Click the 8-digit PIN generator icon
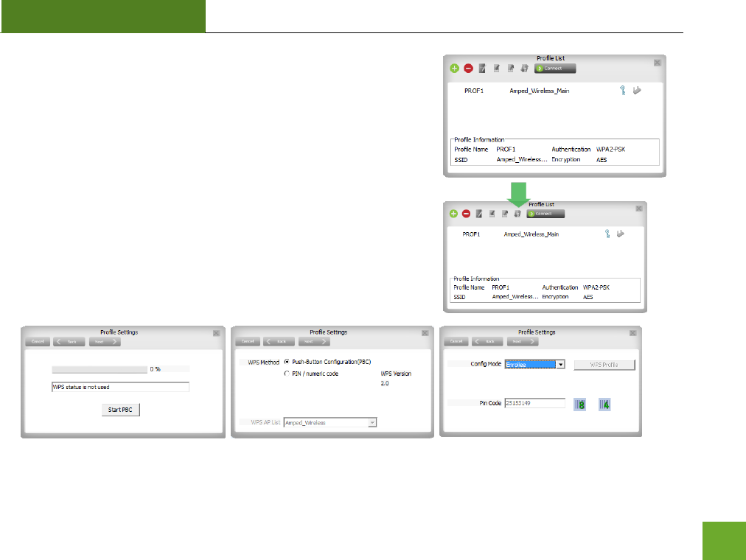Viewport: 746px width, 560px height. (579, 405)
